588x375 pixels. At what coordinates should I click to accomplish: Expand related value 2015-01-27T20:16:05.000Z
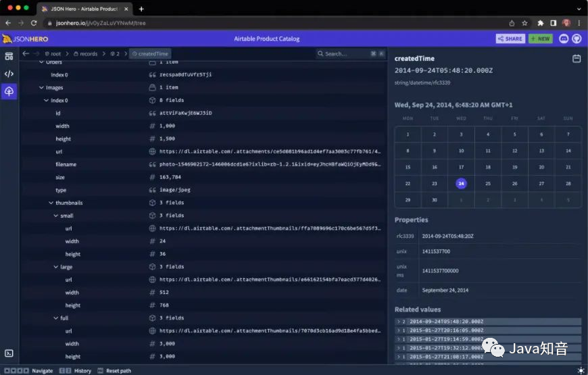[x=398, y=330]
